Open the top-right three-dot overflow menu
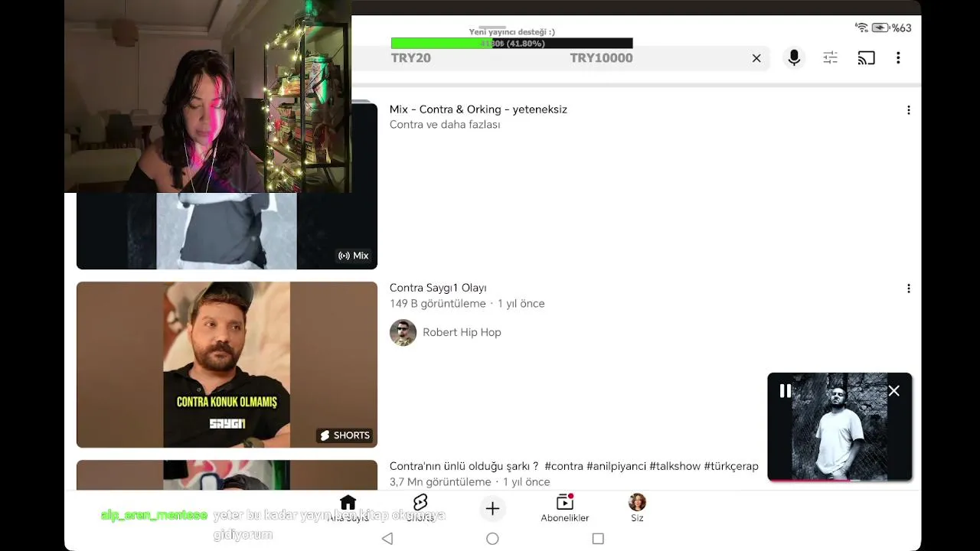 pos(898,58)
